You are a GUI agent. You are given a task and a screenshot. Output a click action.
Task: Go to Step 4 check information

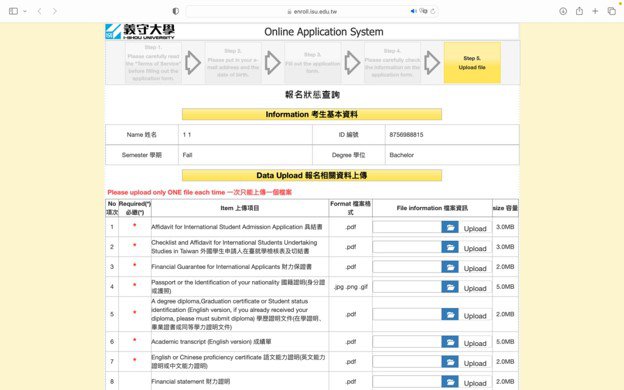coord(392,63)
